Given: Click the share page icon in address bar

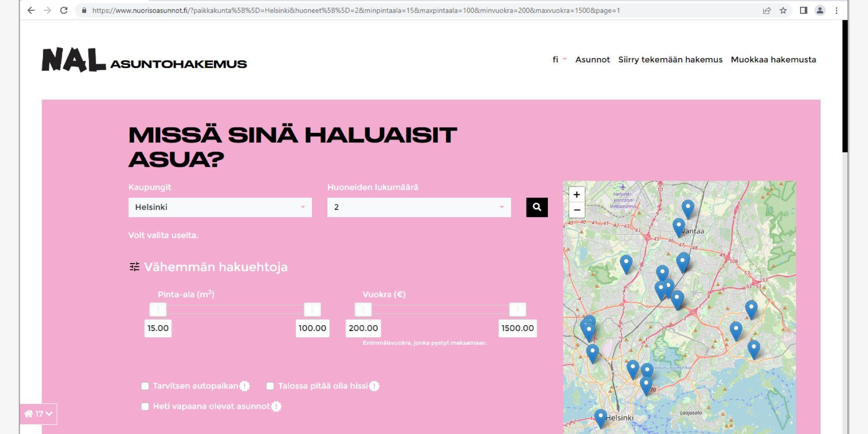Looking at the screenshot, I should pos(767,10).
